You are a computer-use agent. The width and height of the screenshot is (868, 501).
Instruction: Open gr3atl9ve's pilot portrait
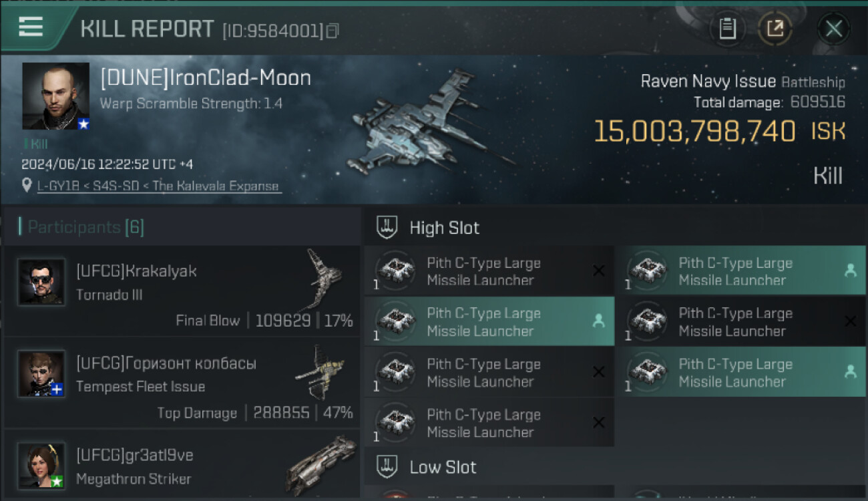tap(41, 466)
